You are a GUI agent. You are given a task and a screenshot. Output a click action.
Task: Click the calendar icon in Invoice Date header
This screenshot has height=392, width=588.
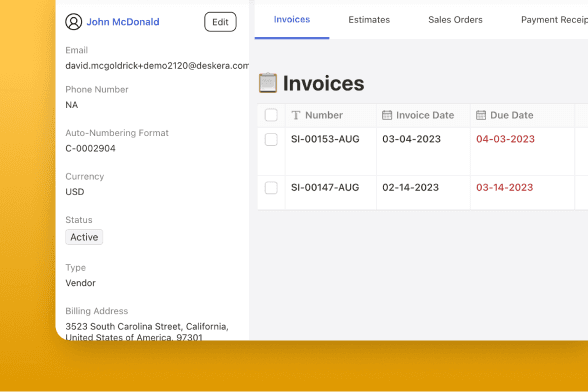coord(387,115)
